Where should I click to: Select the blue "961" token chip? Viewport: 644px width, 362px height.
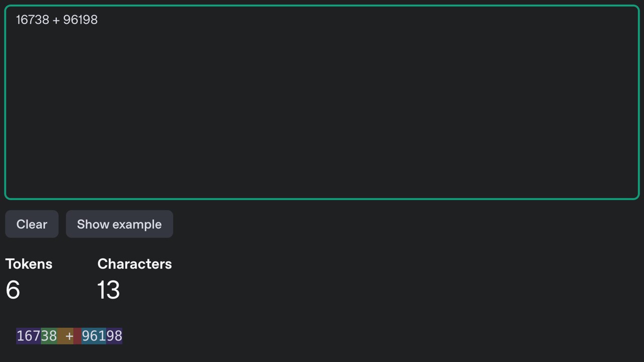click(x=94, y=336)
